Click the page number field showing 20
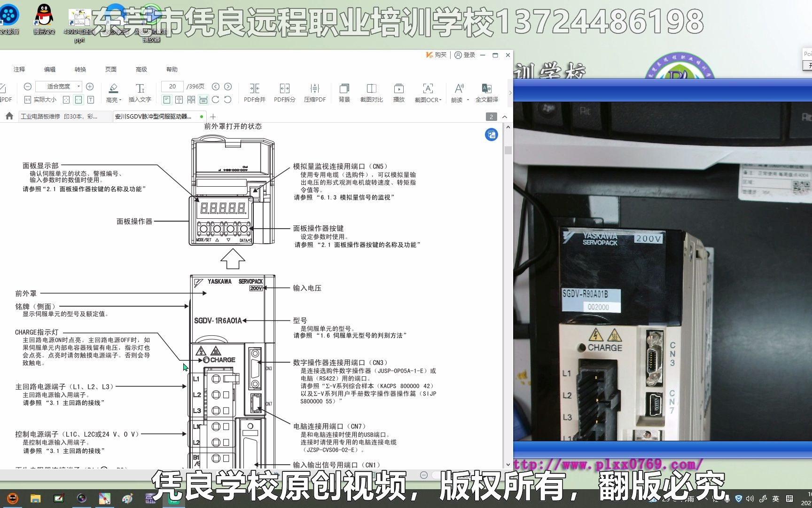812x508 pixels. (x=172, y=87)
